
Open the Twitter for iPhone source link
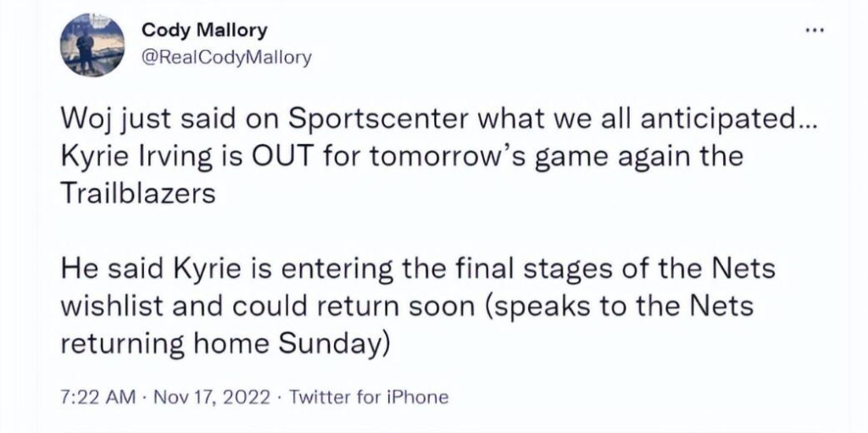pos(369,397)
